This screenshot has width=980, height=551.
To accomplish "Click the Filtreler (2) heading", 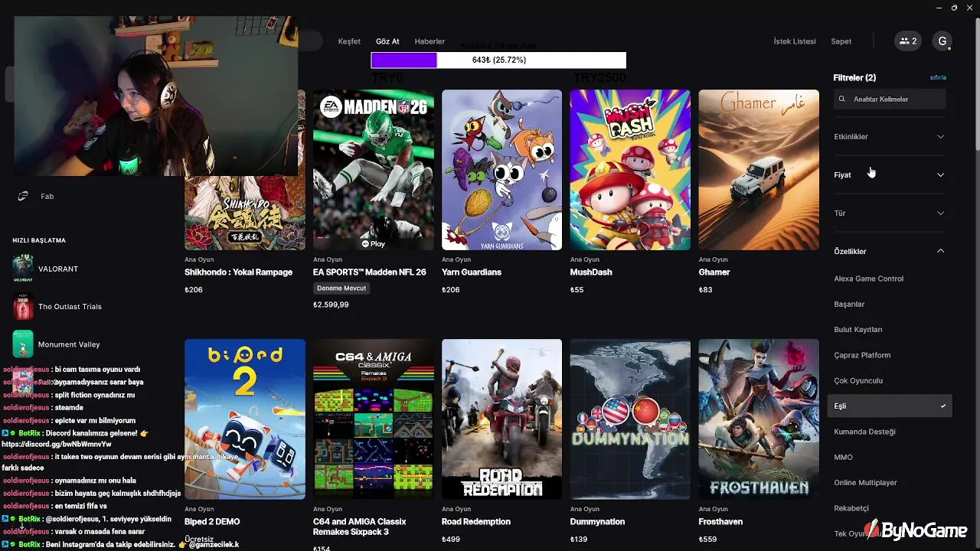I will pyautogui.click(x=854, y=78).
